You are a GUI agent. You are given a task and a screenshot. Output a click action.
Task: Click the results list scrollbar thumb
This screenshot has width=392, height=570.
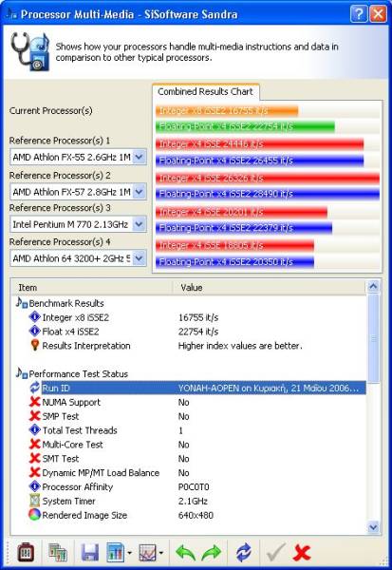click(x=373, y=338)
